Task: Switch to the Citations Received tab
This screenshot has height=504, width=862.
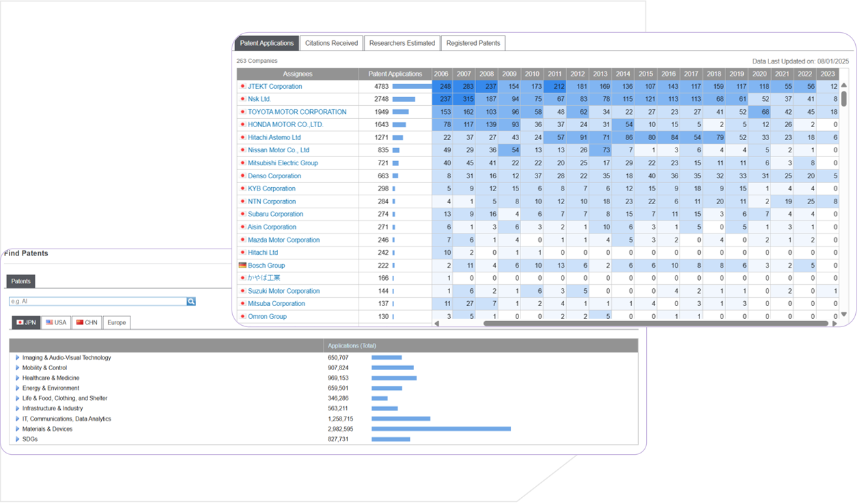Action: (331, 43)
